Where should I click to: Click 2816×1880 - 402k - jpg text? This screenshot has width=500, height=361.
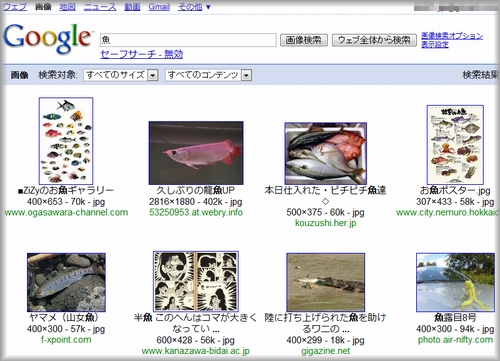(x=196, y=202)
